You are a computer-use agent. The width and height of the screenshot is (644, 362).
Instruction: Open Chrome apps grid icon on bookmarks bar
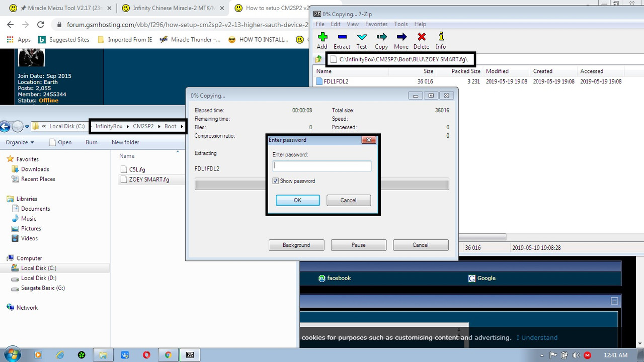[9, 39]
